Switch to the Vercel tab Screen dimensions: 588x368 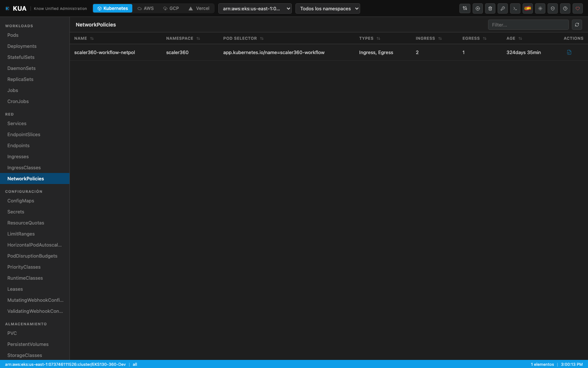(x=199, y=8)
